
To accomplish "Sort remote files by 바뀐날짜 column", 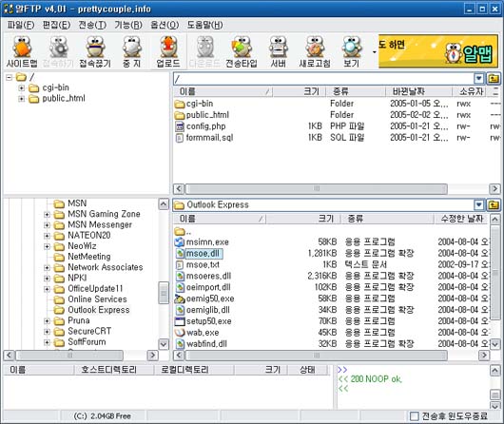I will point(418,91).
